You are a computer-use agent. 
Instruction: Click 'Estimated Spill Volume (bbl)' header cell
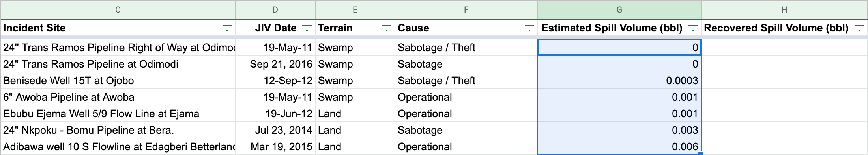[x=619, y=28]
